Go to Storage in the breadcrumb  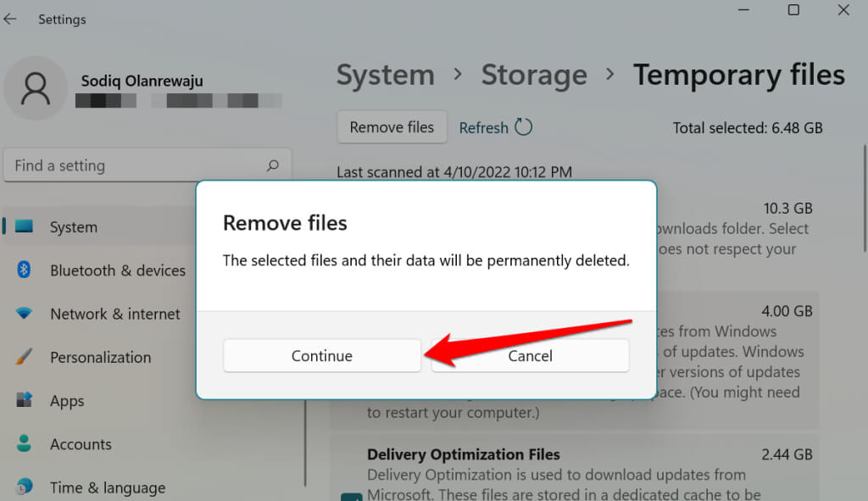pos(534,75)
